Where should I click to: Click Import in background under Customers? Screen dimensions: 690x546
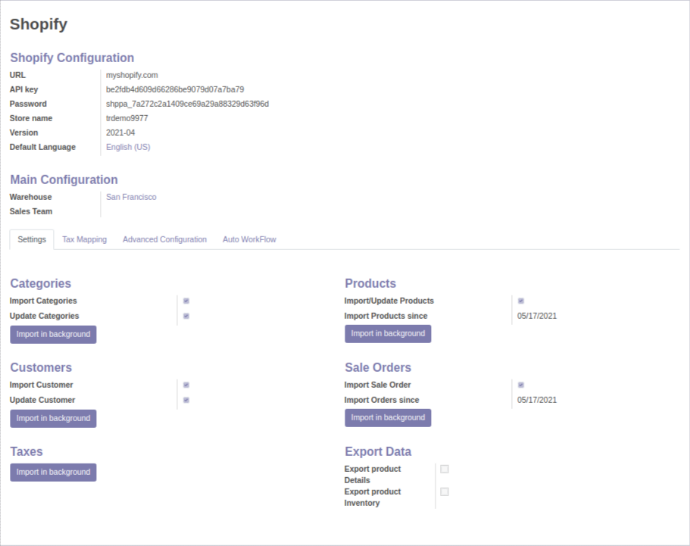53,418
